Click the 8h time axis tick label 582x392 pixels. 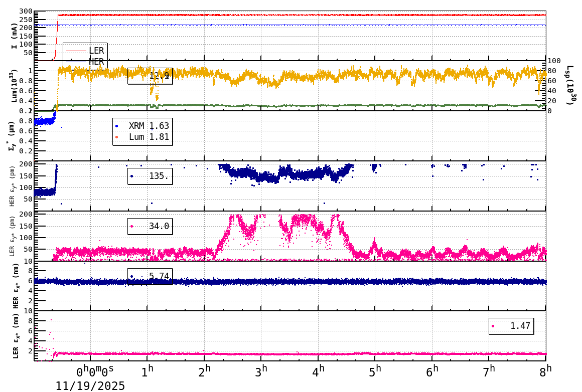[x=545, y=371]
